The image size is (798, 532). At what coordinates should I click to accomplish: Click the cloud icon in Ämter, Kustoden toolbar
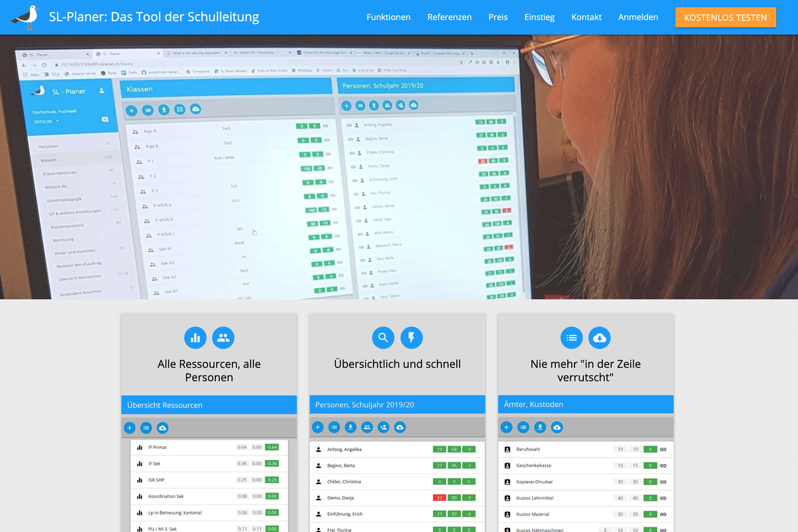coord(557,428)
